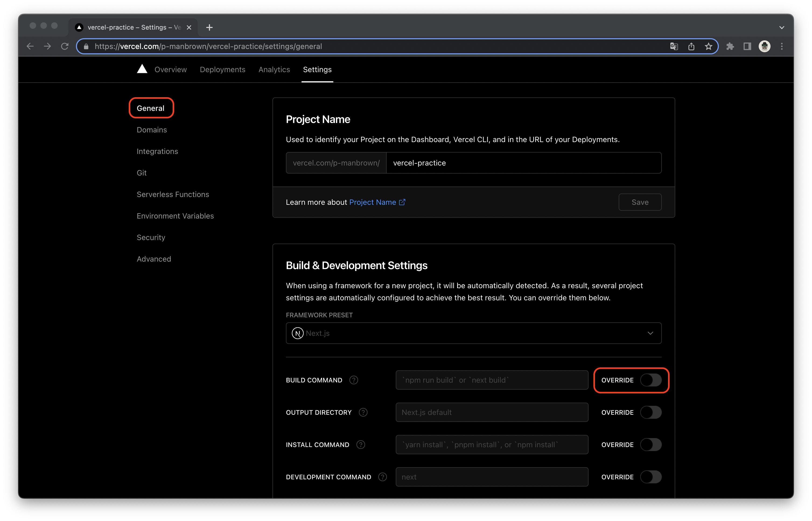
Task: Click Output Directory help question icon
Action: [363, 412]
